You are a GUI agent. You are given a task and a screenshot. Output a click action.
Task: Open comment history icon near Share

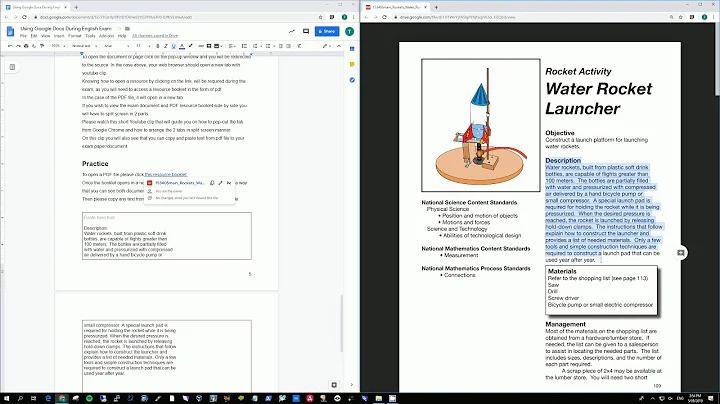coord(306,31)
